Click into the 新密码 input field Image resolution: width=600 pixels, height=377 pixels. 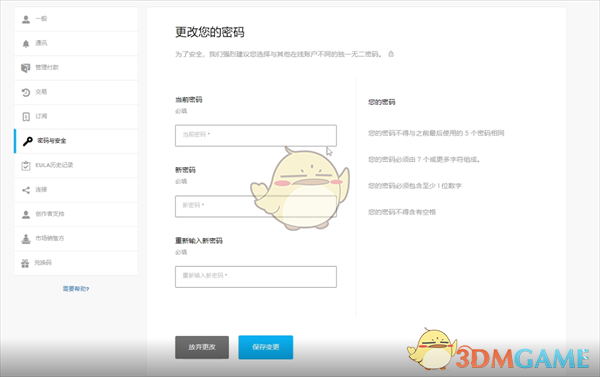pyautogui.click(x=256, y=206)
